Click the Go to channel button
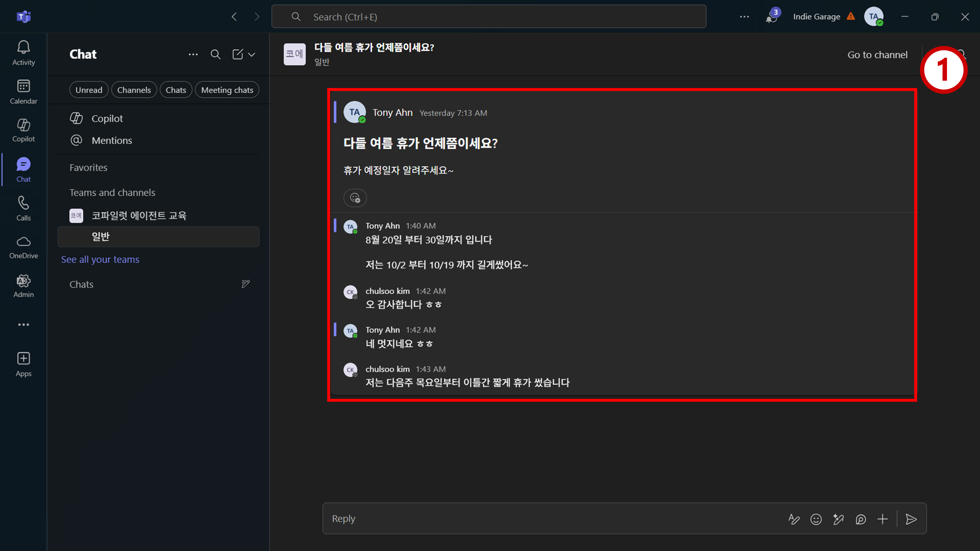The width and height of the screenshot is (980, 551). tap(877, 55)
